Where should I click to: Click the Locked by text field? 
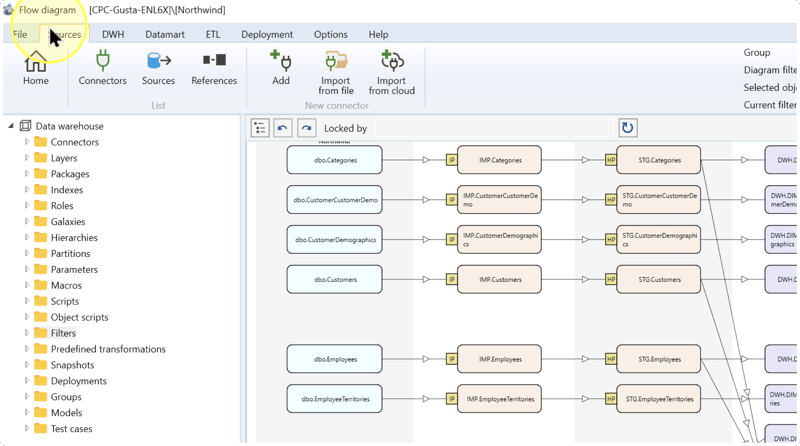[494, 128]
